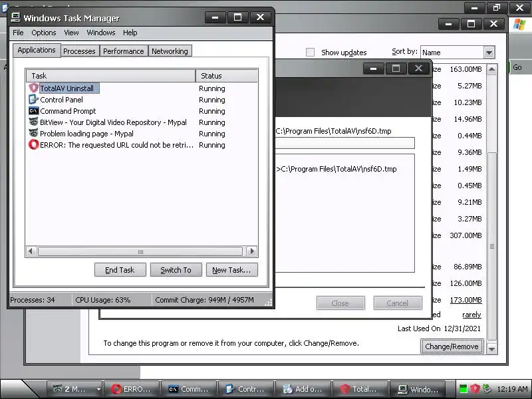The height and width of the screenshot is (399, 532).
Task: Click the Command Prompt task icon
Action: [x=33, y=110]
